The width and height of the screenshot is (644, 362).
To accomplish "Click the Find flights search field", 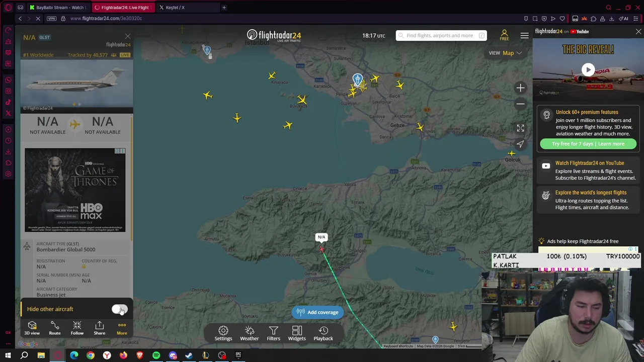I will click(x=441, y=35).
